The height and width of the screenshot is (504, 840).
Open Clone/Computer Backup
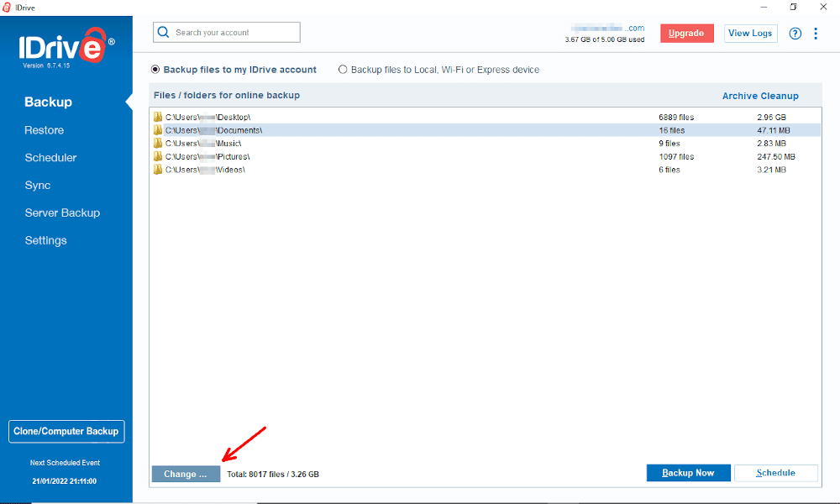(66, 431)
